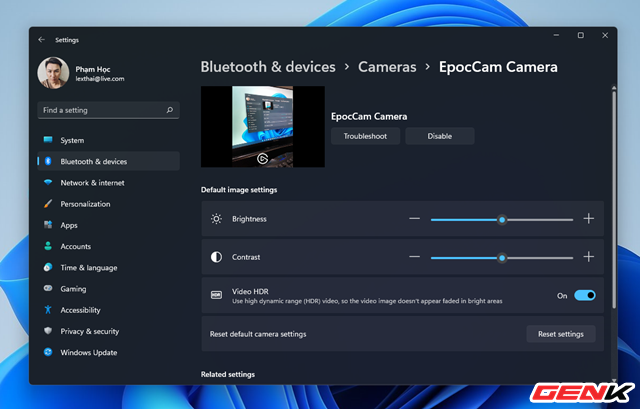Image resolution: width=640 pixels, height=409 pixels.
Task: Click the vertical scrollbar in settings
Action: 613,200
